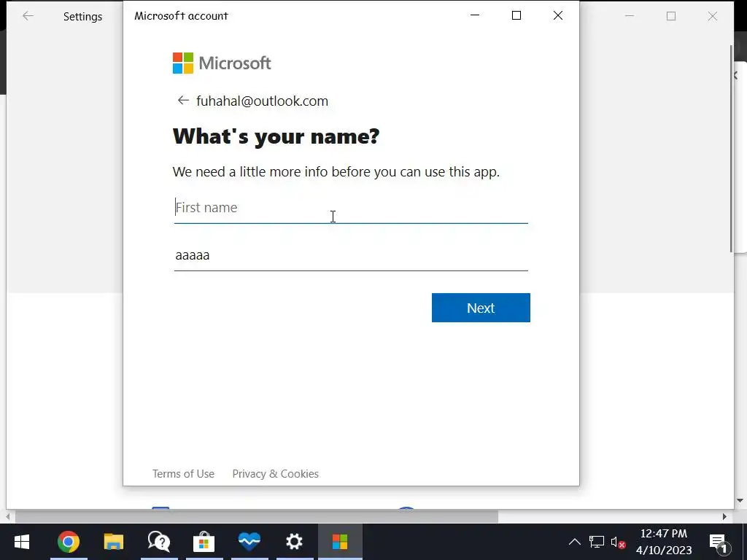Maximize the Settings window

[x=671, y=16]
